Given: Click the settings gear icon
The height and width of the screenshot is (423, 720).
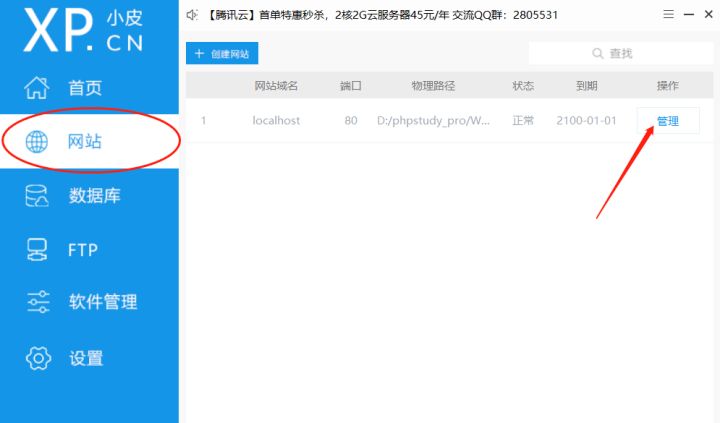Looking at the screenshot, I should (x=38, y=358).
